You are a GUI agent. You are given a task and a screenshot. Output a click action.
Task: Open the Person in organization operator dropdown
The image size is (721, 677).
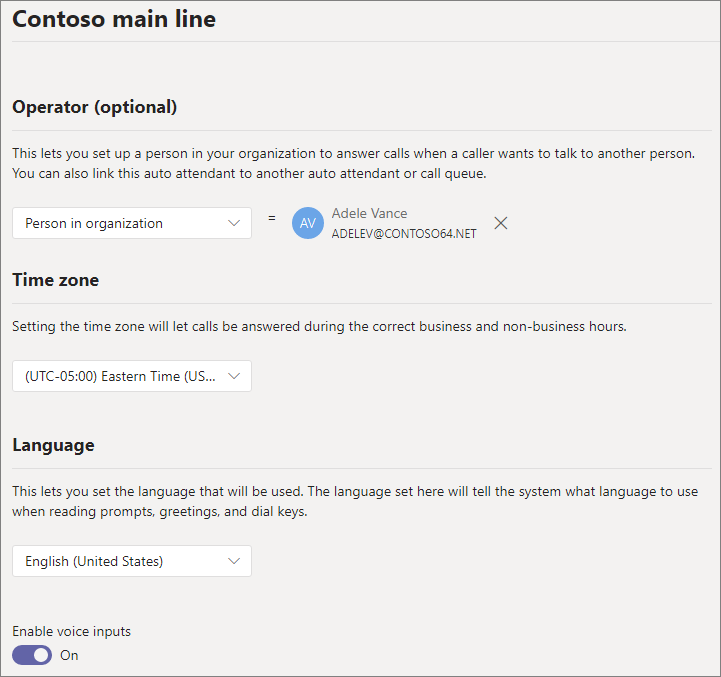point(132,223)
